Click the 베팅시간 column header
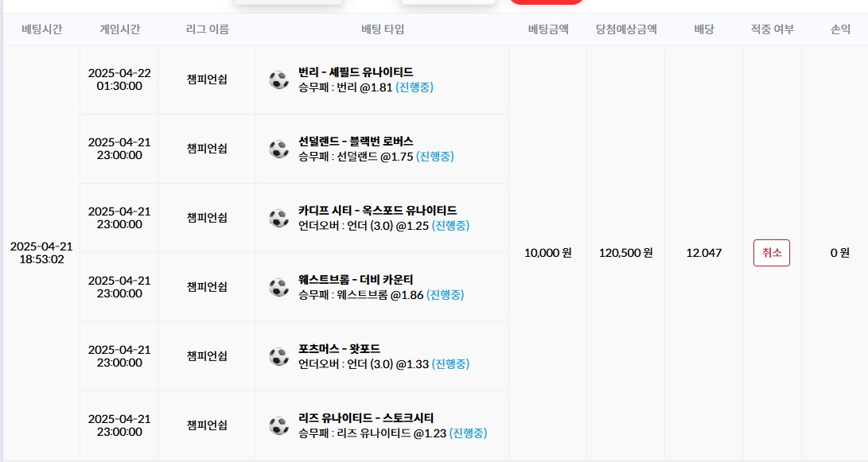Image resolution: width=868 pixels, height=462 pixels. click(41, 29)
